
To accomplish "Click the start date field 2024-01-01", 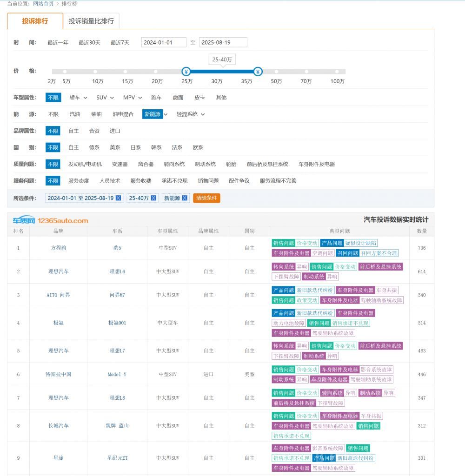I will pyautogui.click(x=163, y=42).
